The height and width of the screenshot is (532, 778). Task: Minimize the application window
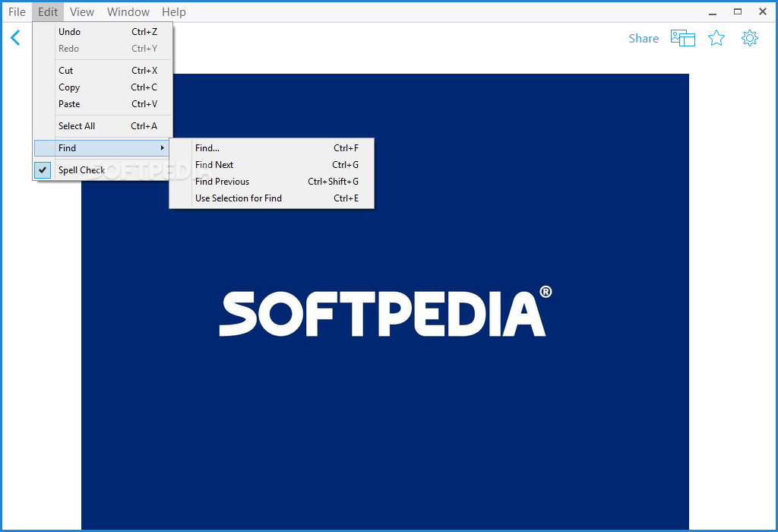(713, 12)
